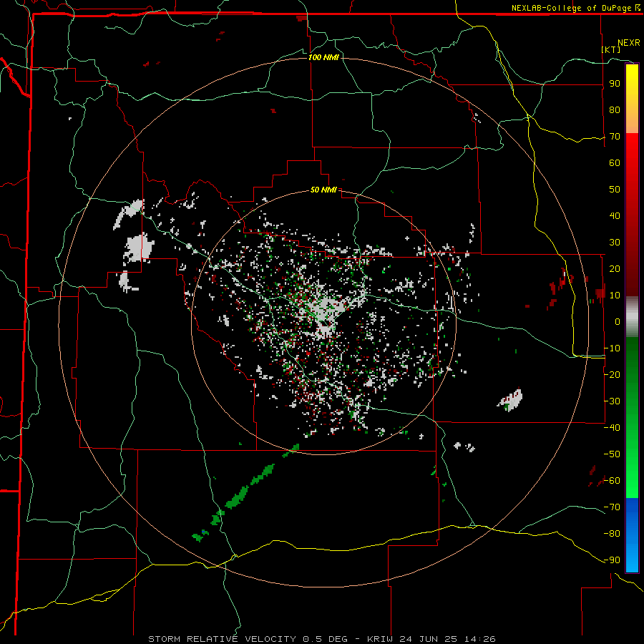Click the -20 value on the velocity scale

tap(612, 374)
